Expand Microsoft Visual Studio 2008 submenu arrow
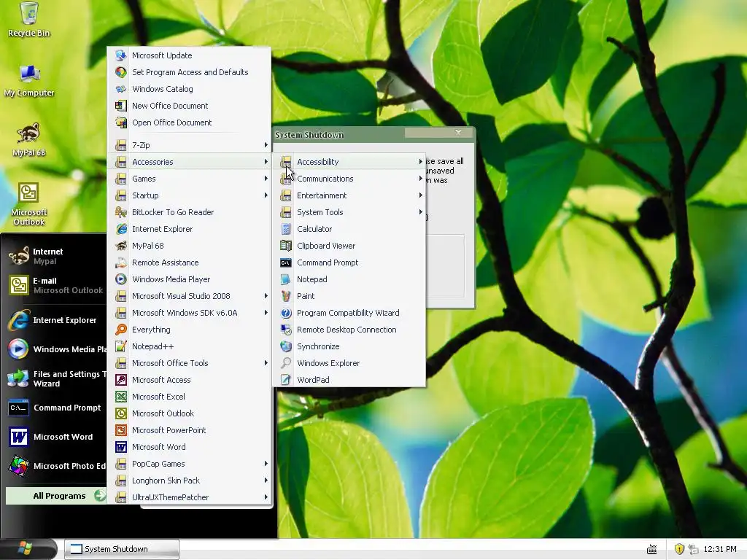747x560 pixels. pyautogui.click(x=266, y=296)
